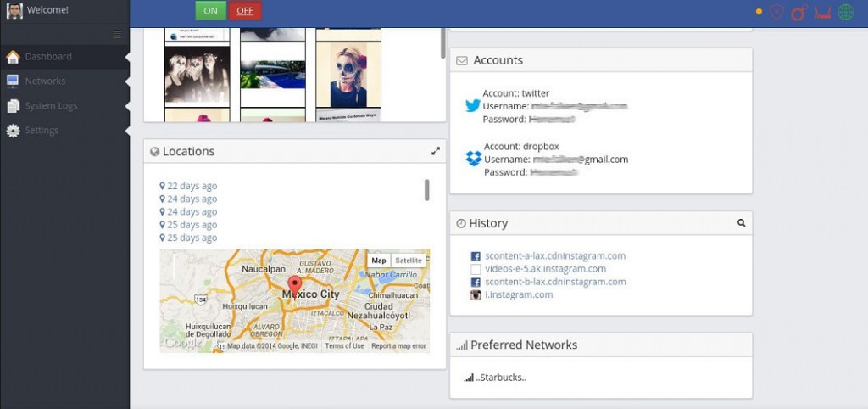
Task: Click the skull makeup photo thumbnail
Action: (x=348, y=75)
